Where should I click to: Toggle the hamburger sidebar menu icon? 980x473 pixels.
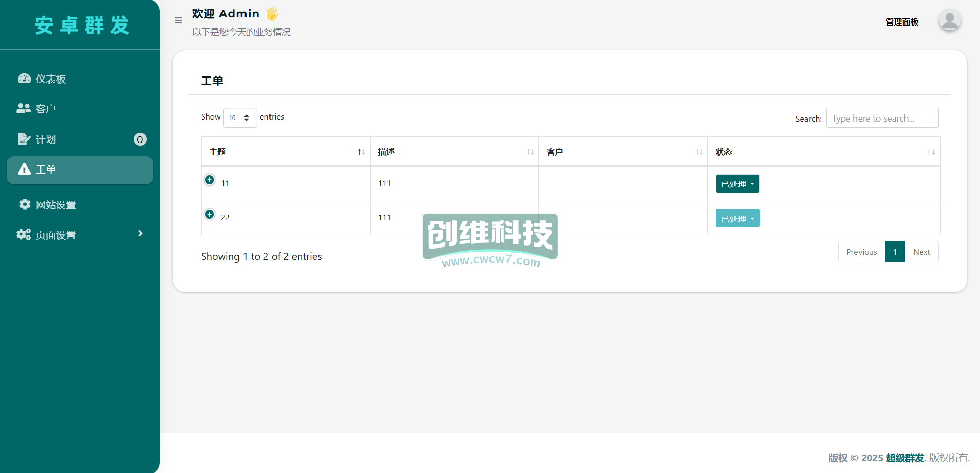click(178, 21)
